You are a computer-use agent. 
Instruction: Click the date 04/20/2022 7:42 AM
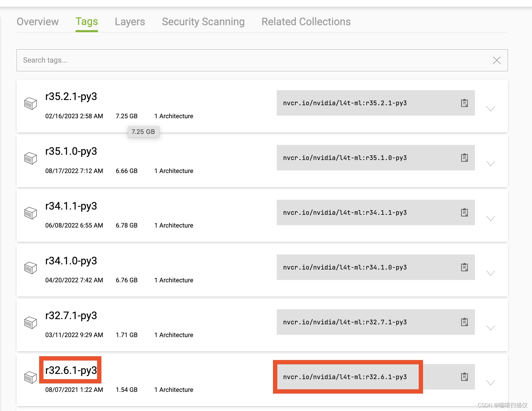click(x=74, y=280)
